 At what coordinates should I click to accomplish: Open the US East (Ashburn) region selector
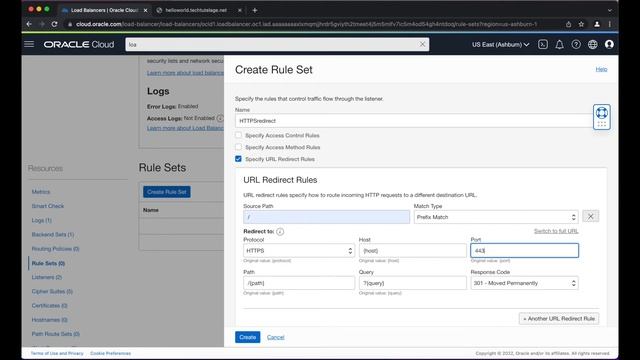500,44
